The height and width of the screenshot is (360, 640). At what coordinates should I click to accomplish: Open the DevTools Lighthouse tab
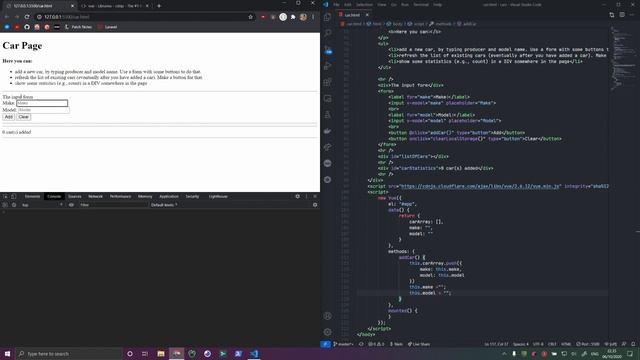[218, 196]
